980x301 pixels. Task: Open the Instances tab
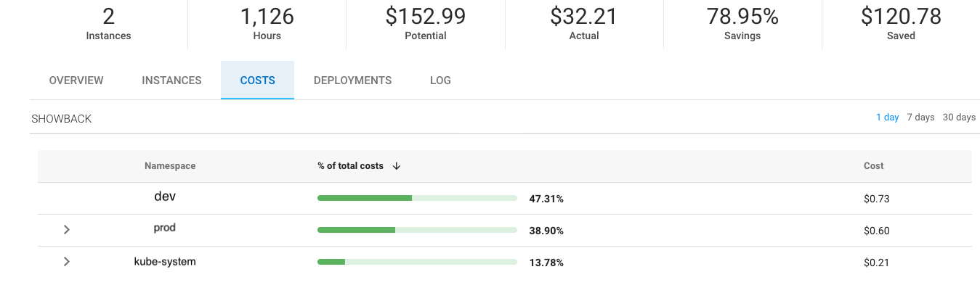point(171,81)
